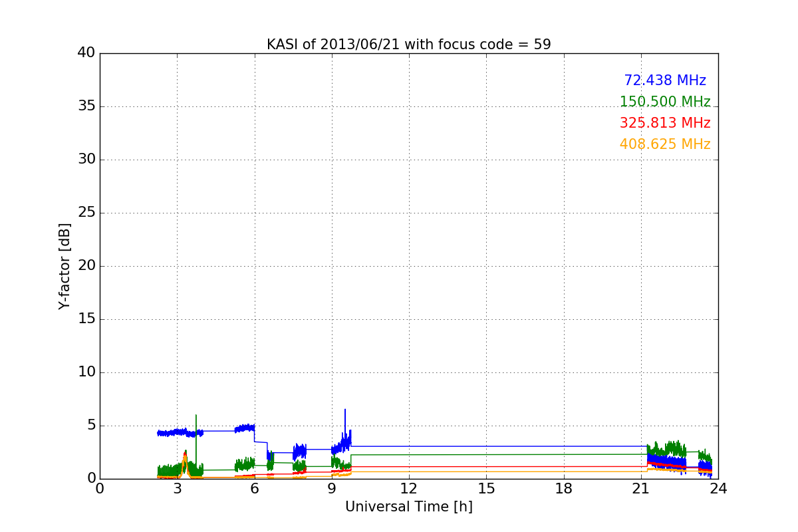Image resolution: width=798 pixels, height=532 pixels.
Task: Click the x-axis tick label '24'
Action: pos(718,489)
